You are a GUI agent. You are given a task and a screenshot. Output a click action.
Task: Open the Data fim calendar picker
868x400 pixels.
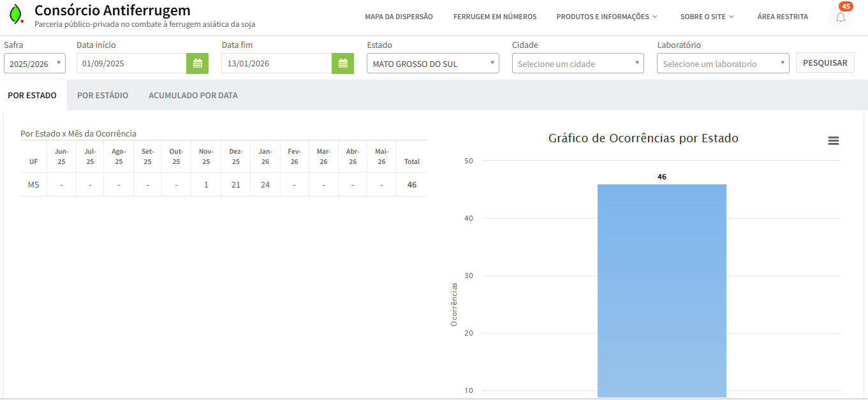click(x=342, y=63)
